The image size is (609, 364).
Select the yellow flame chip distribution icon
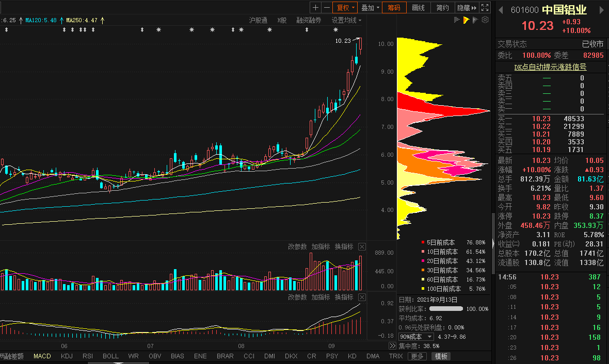tap(466, 20)
